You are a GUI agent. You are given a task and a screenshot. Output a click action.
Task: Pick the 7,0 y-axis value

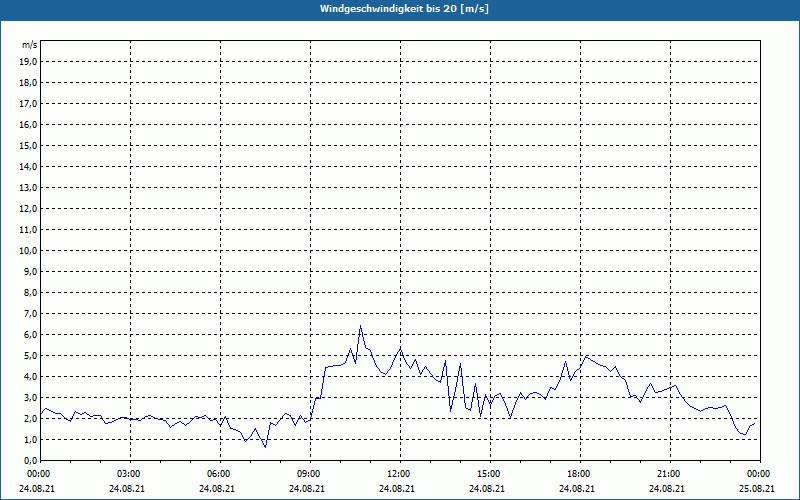(31, 314)
